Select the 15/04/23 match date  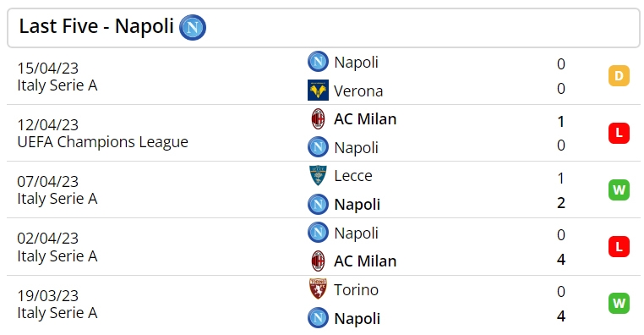[47, 68]
